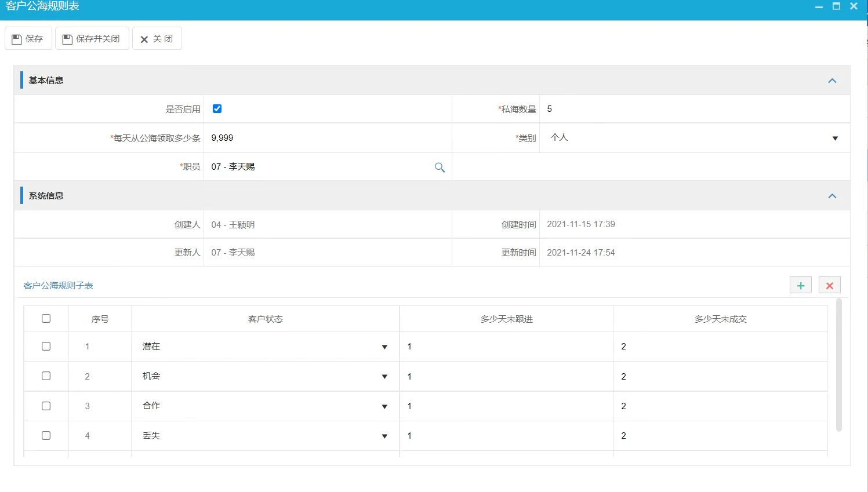Click the 客户公海规则子表 label
868x492 pixels.
pyautogui.click(x=58, y=285)
